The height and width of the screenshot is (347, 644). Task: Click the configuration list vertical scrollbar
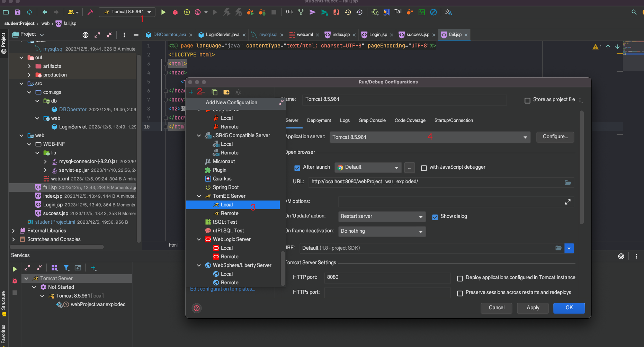pyautogui.click(x=283, y=268)
